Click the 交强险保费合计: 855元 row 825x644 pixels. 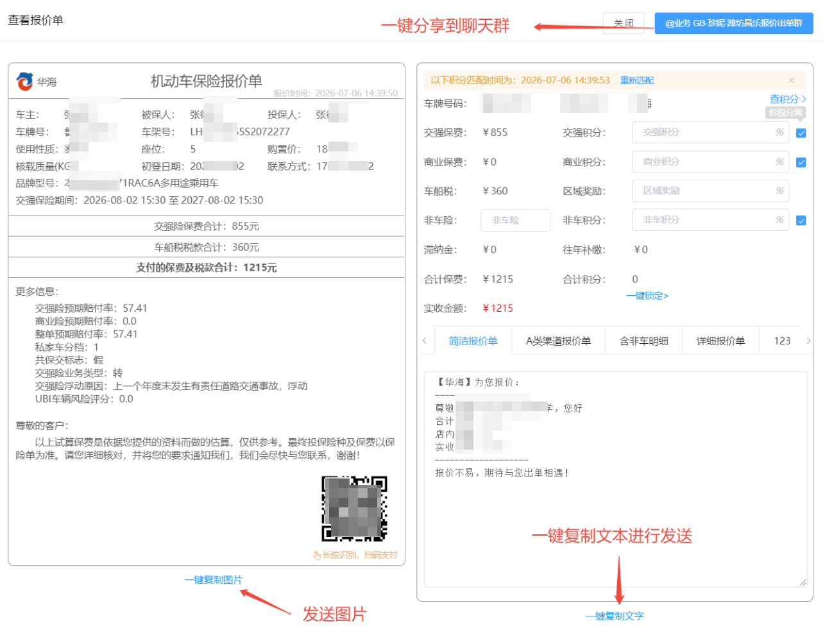tap(207, 226)
